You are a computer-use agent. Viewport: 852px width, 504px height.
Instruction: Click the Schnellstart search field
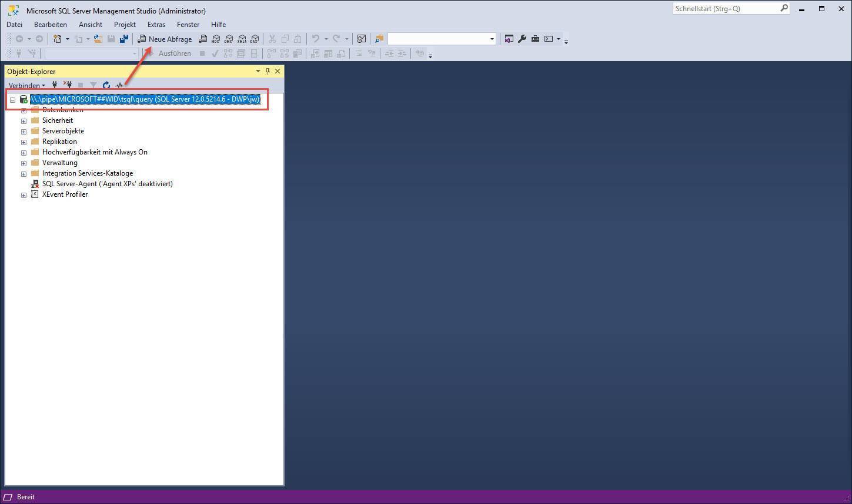[x=726, y=9]
